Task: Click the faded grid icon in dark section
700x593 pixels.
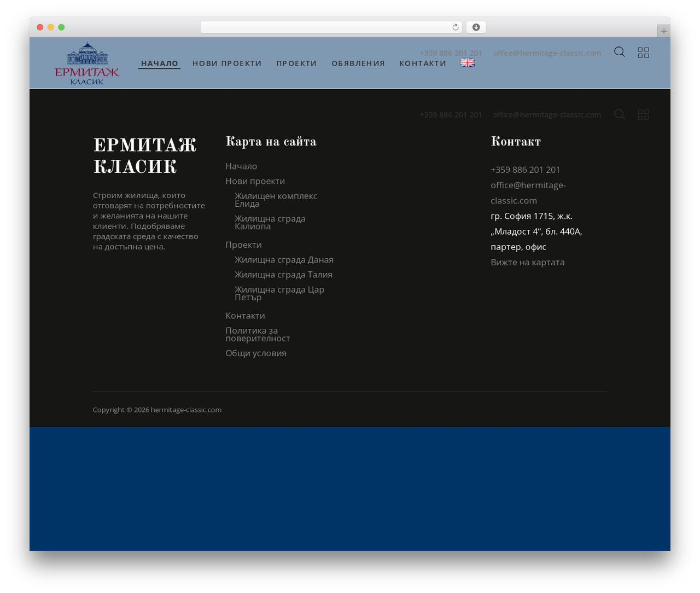Action: click(643, 114)
